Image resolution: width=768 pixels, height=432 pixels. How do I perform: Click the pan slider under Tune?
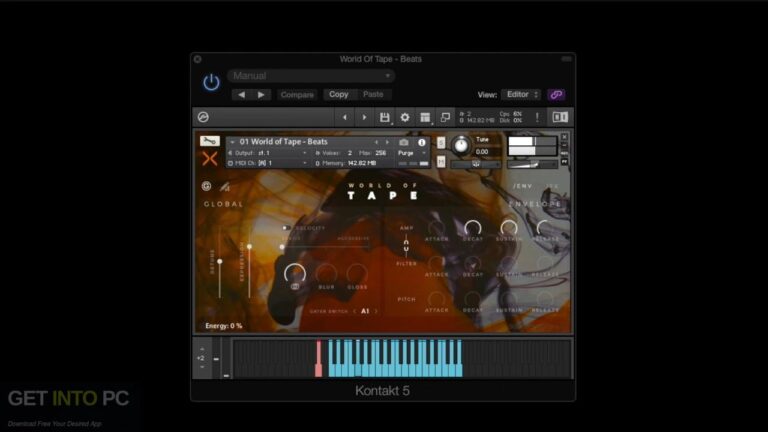click(x=475, y=164)
